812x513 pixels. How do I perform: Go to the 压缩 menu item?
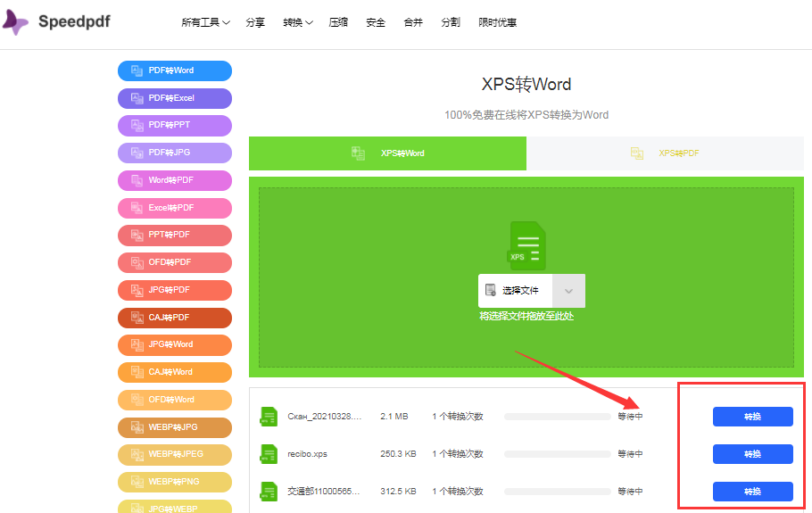click(x=338, y=22)
